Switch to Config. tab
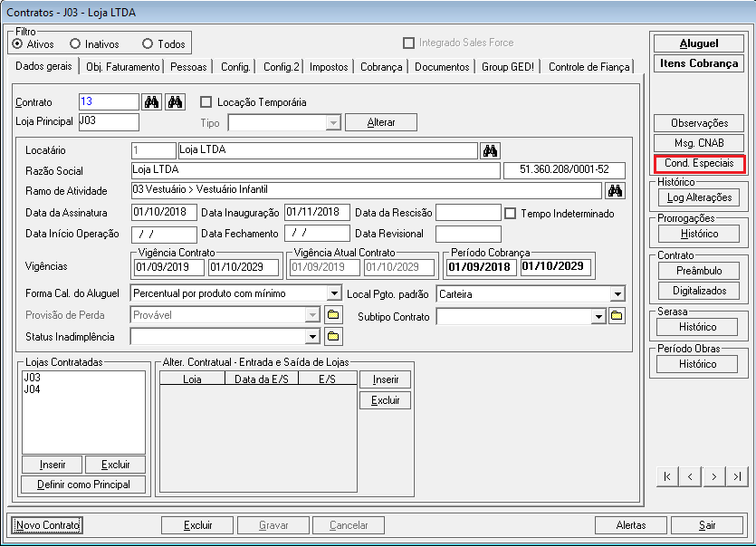756x547 pixels. pyautogui.click(x=235, y=67)
